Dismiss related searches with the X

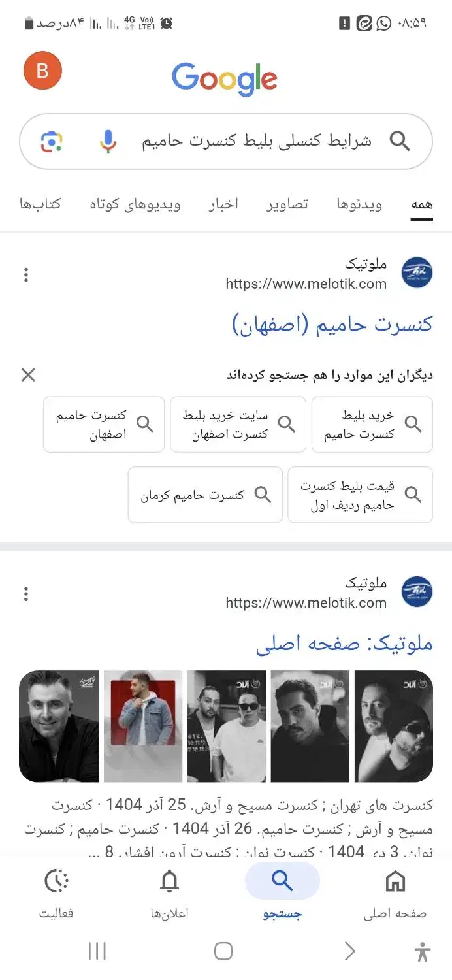(x=27, y=374)
